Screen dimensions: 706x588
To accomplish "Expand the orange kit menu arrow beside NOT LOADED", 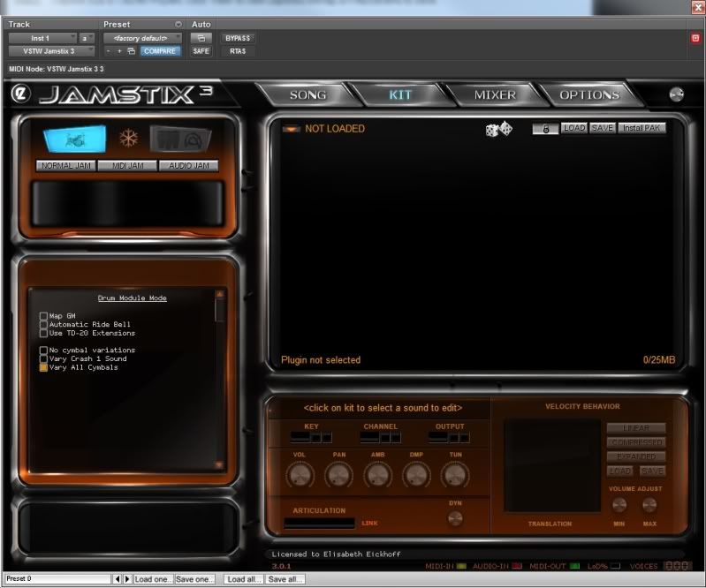I will click(x=292, y=129).
